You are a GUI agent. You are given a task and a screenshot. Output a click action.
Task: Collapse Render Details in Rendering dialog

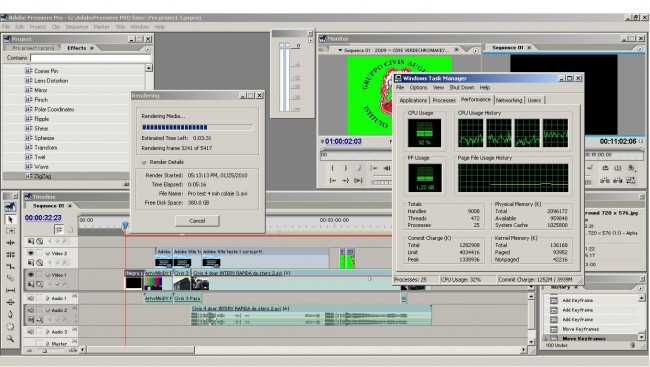tap(143, 162)
